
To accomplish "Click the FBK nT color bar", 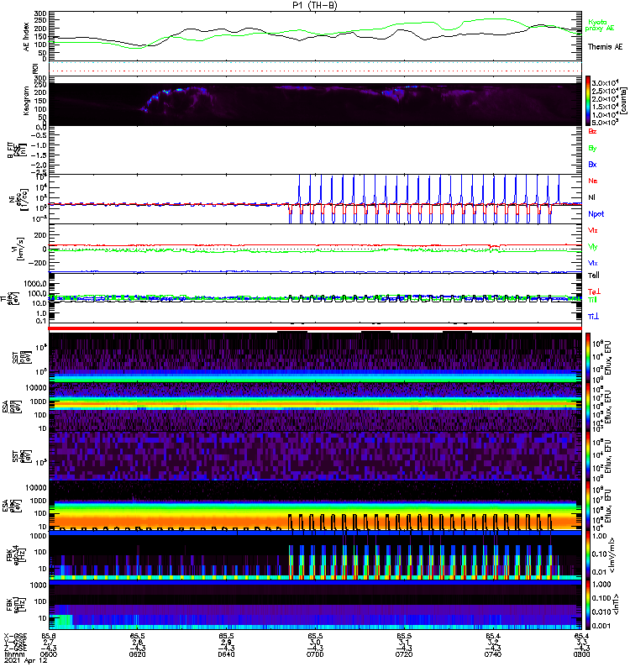I will (x=588, y=605).
